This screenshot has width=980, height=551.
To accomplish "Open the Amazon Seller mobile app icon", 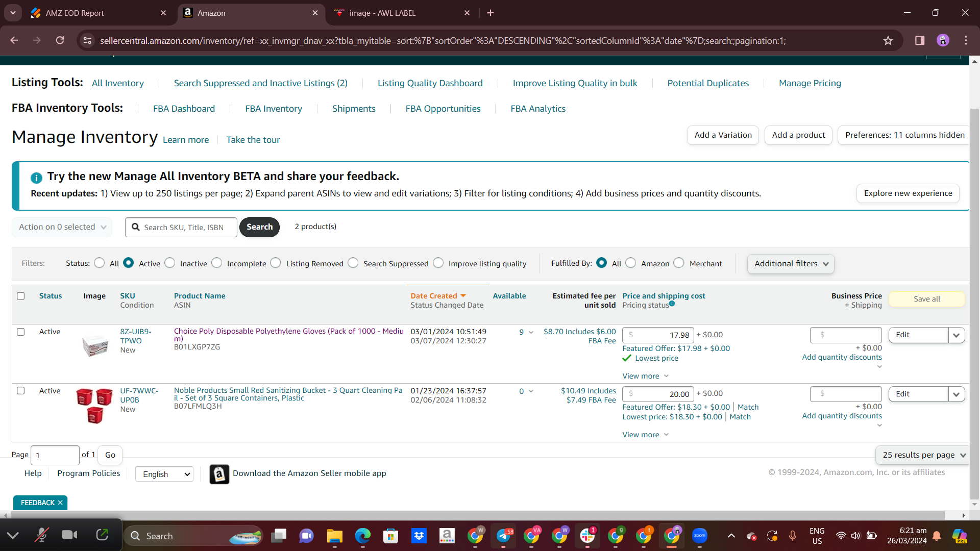I will (219, 474).
